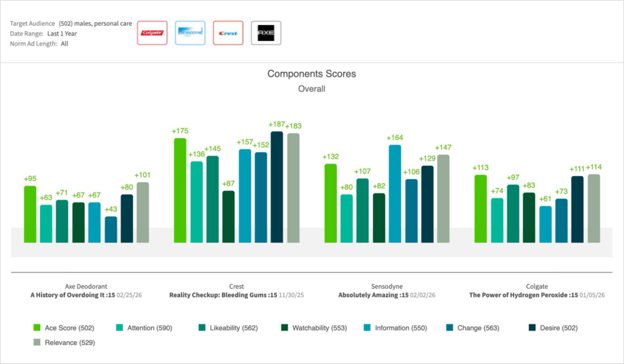The height and width of the screenshot is (364, 624).
Task: Toggle Change (563) legend entry
Action: [472, 328]
